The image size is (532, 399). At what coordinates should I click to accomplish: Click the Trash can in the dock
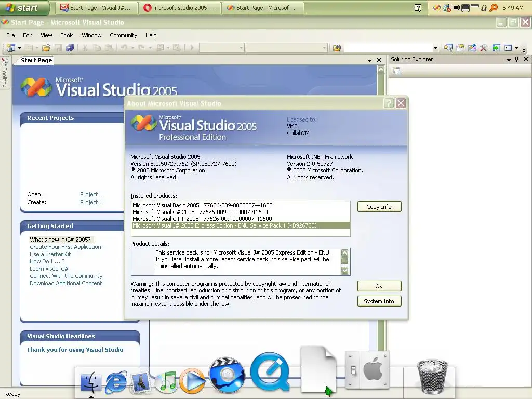point(432,376)
